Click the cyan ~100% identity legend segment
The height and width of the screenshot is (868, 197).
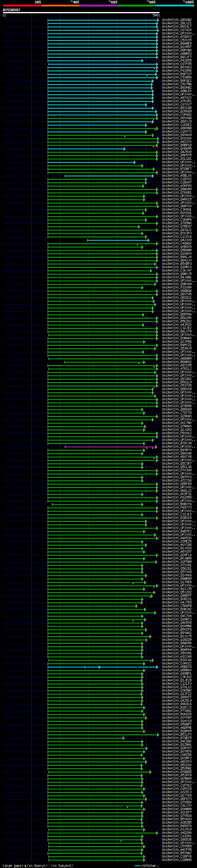coord(175,6)
